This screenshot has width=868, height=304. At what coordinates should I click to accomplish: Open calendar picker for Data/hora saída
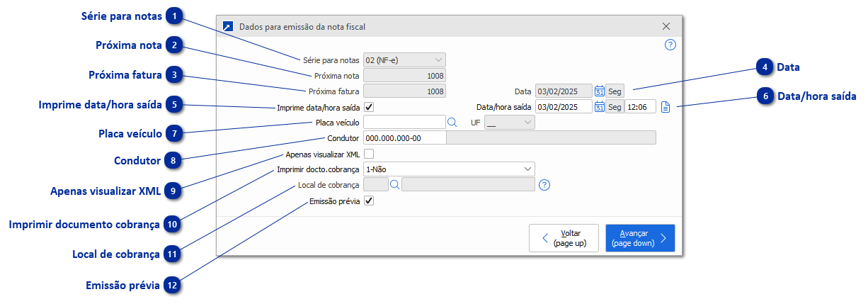(600, 107)
